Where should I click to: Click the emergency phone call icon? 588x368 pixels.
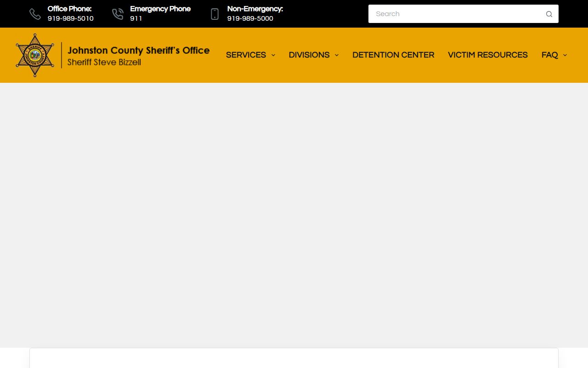pos(118,14)
